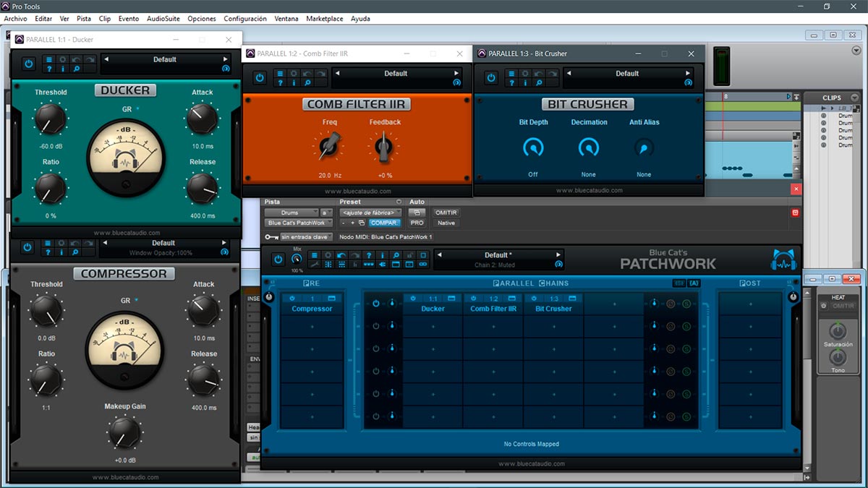Click the COMPAR button
Image resolution: width=868 pixels, height=488 pixels.
384,223
